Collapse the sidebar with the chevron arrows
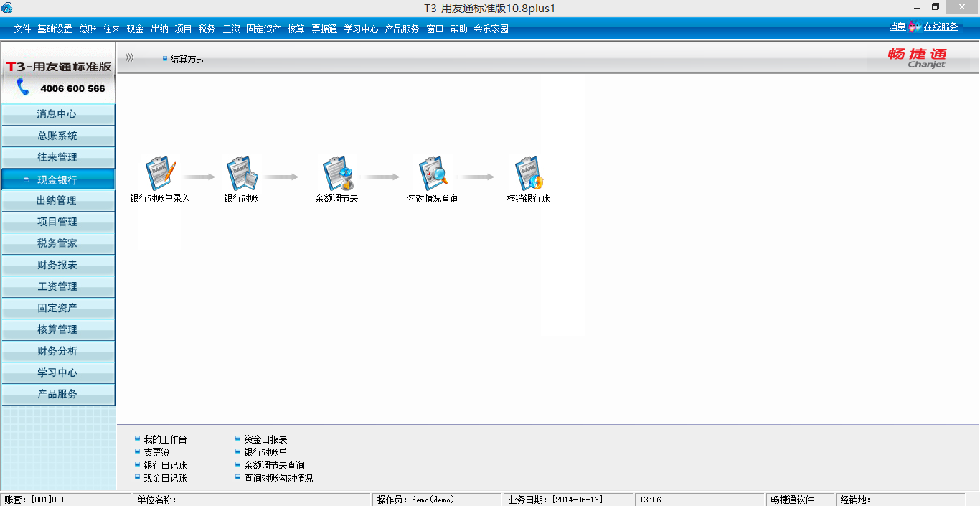The height and width of the screenshot is (506, 980). (129, 57)
